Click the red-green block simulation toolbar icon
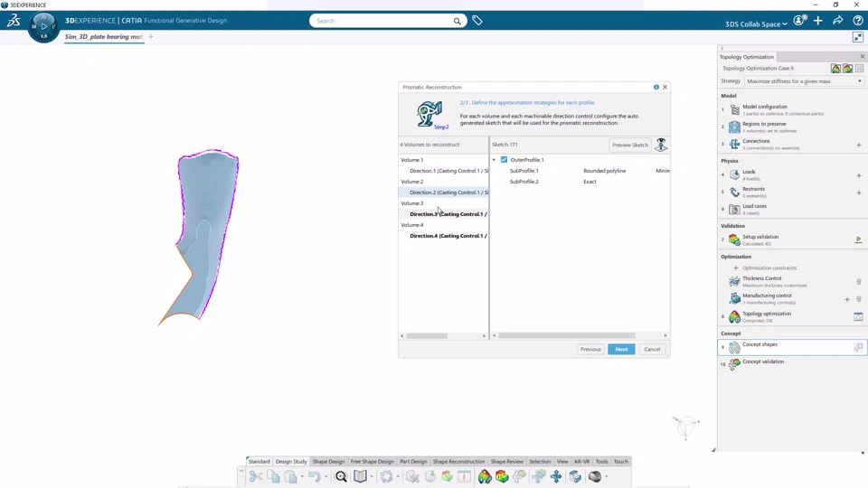The height and width of the screenshot is (488, 868). click(x=502, y=476)
